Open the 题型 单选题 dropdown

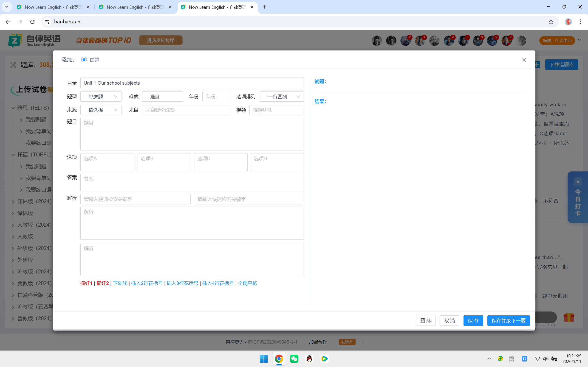(x=101, y=97)
